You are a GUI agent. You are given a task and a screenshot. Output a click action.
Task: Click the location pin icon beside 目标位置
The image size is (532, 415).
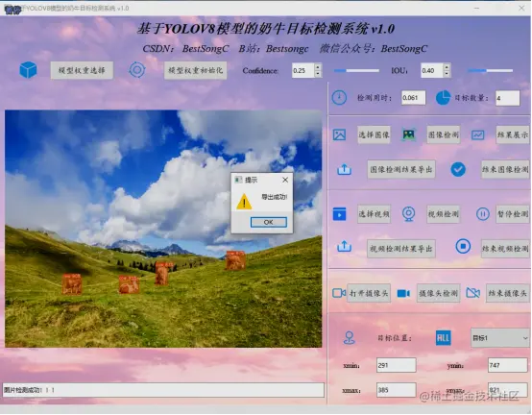point(350,338)
